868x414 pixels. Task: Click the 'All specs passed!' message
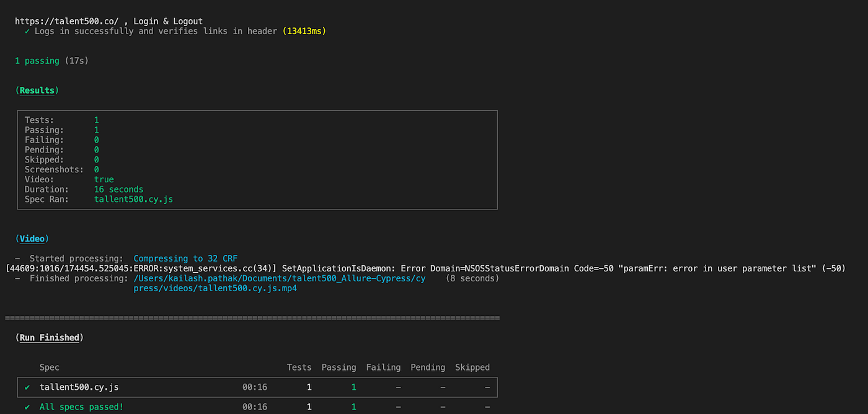click(81, 407)
